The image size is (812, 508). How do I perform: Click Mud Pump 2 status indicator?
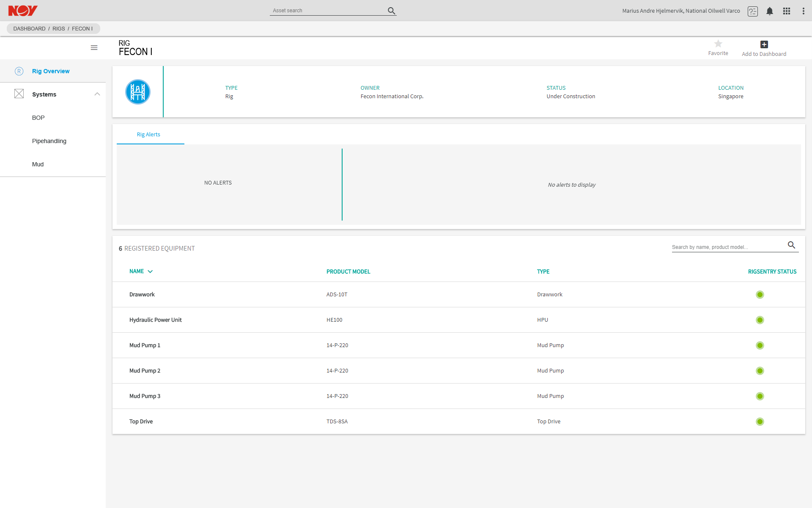pos(760,371)
